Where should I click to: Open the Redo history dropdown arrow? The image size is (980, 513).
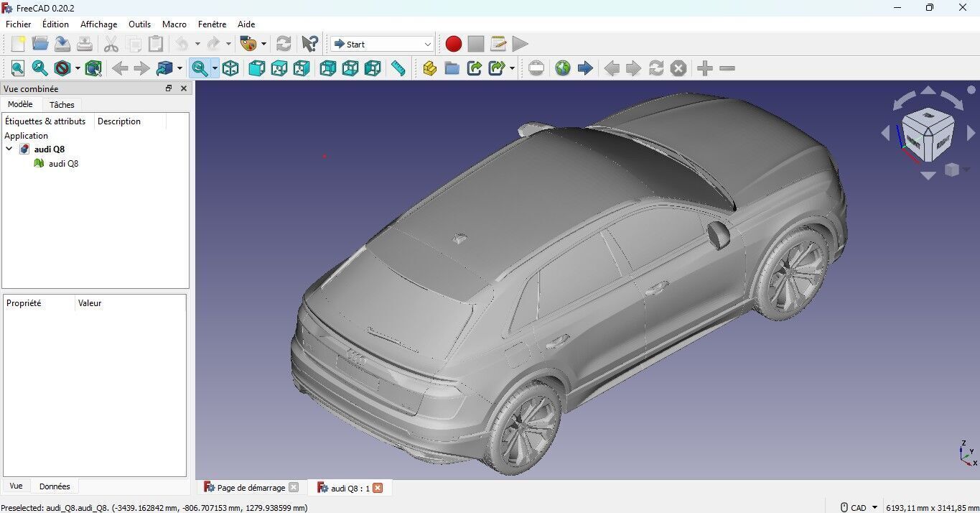(229, 44)
